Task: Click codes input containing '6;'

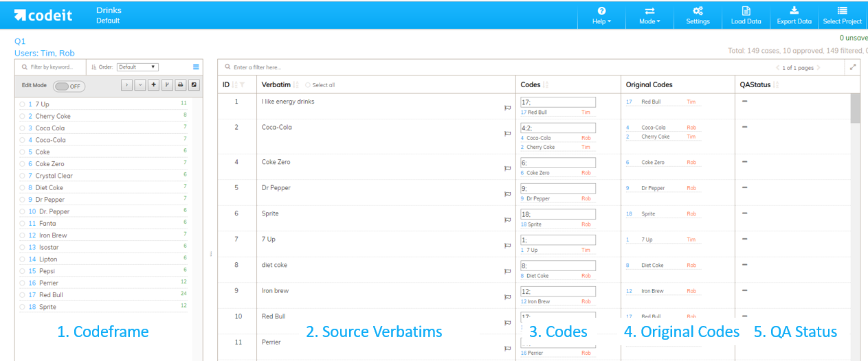Action: click(x=557, y=163)
